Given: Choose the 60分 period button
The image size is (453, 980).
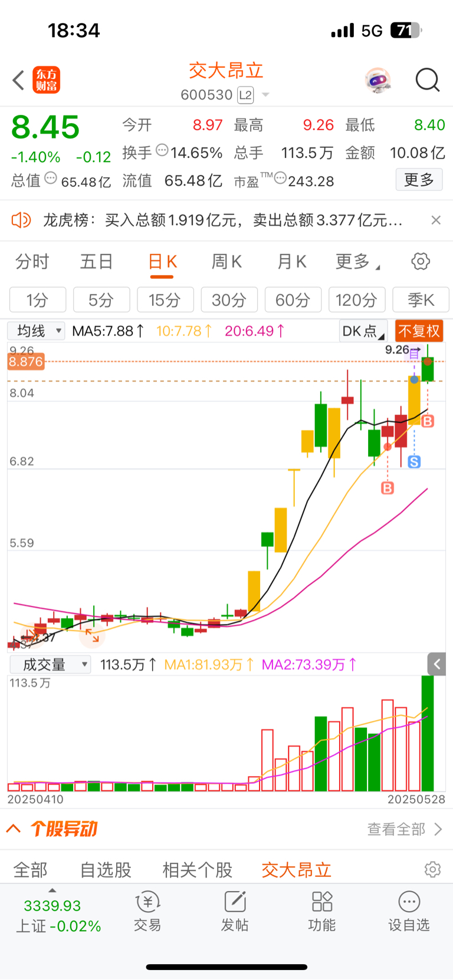Looking at the screenshot, I should (x=293, y=300).
